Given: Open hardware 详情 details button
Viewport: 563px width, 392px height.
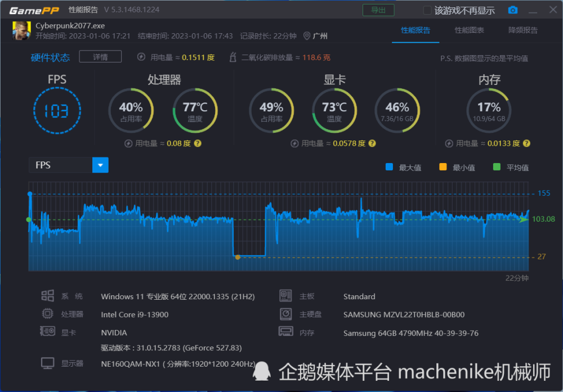Looking at the screenshot, I should (x=100, y=57).
